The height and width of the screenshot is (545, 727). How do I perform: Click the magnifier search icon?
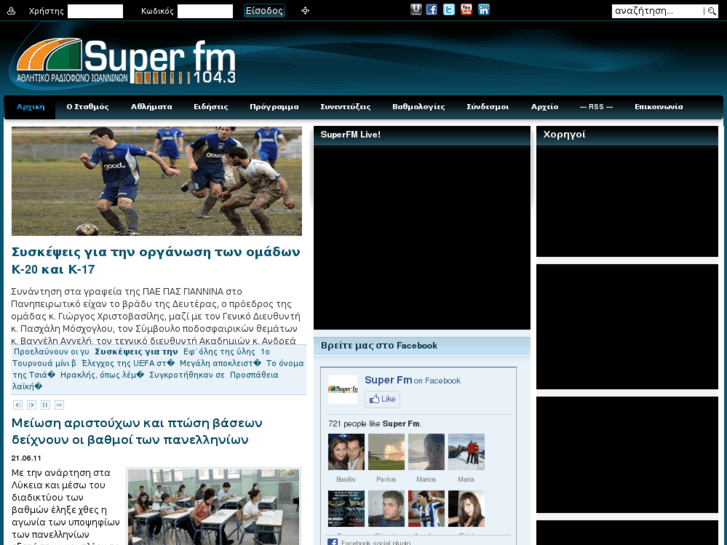click(x=712, y=11)
